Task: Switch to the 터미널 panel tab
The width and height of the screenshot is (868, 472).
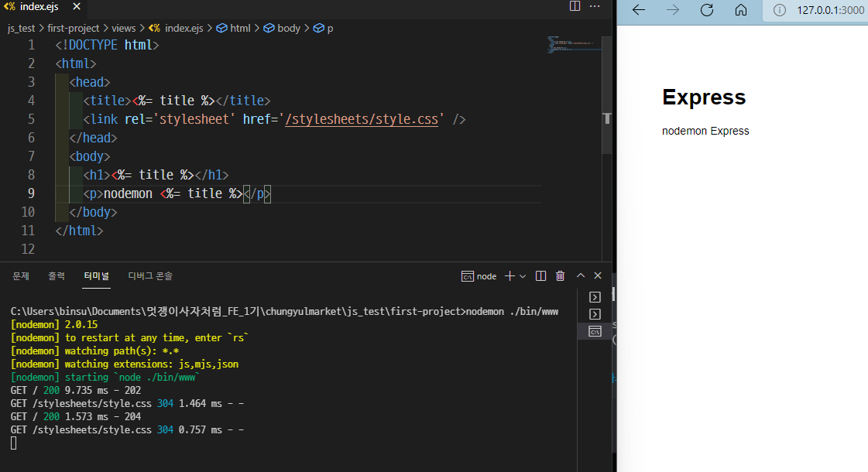Action: (x=96, y=276)
